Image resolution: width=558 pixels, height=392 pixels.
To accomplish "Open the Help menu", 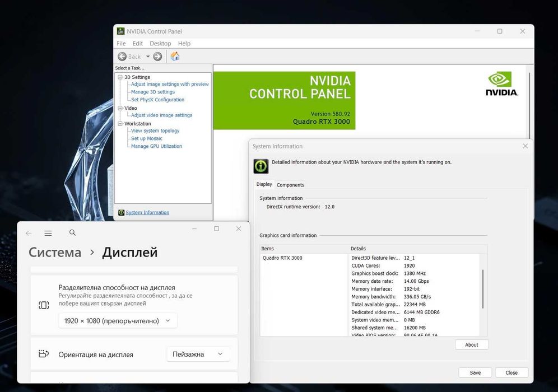I will tap(184, 43).
